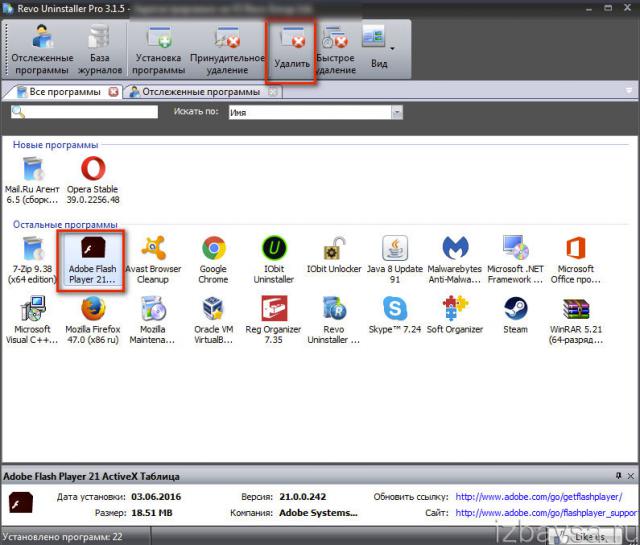640x545 pixels.
Task: Pin the details panel with pushpin icon
Action: pos(617,475)
